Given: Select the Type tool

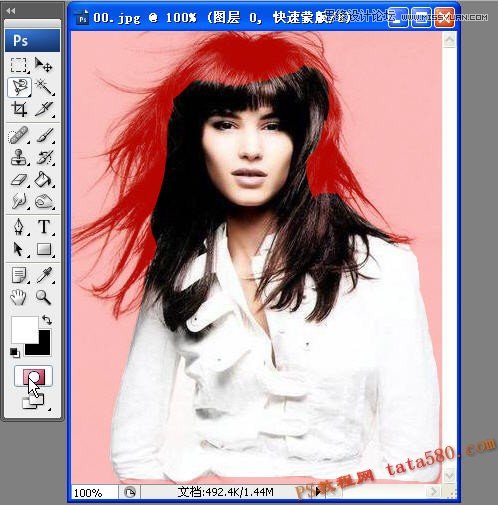Looking at the screenshot, I should point(44,227).
